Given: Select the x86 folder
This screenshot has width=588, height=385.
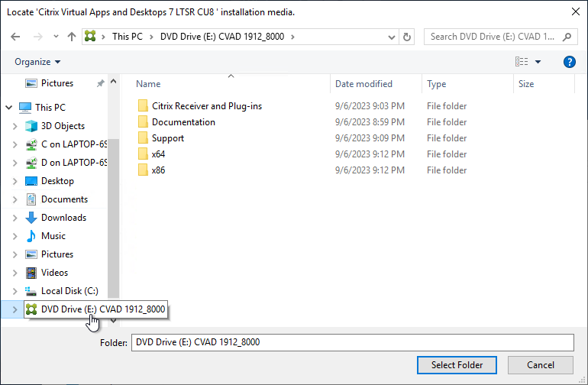Looking at the screenshot, I should pos(158,170).
